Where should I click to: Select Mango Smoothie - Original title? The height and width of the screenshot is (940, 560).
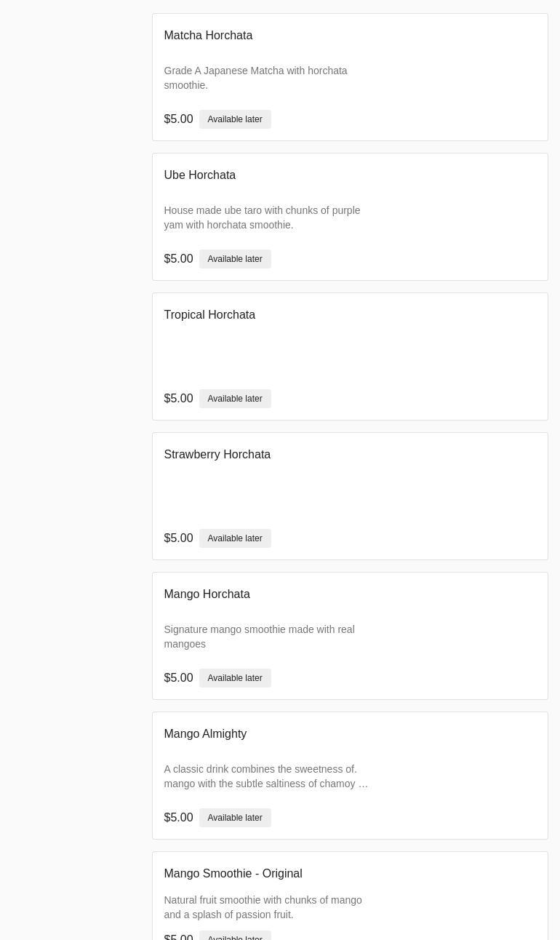click(233, 874)
